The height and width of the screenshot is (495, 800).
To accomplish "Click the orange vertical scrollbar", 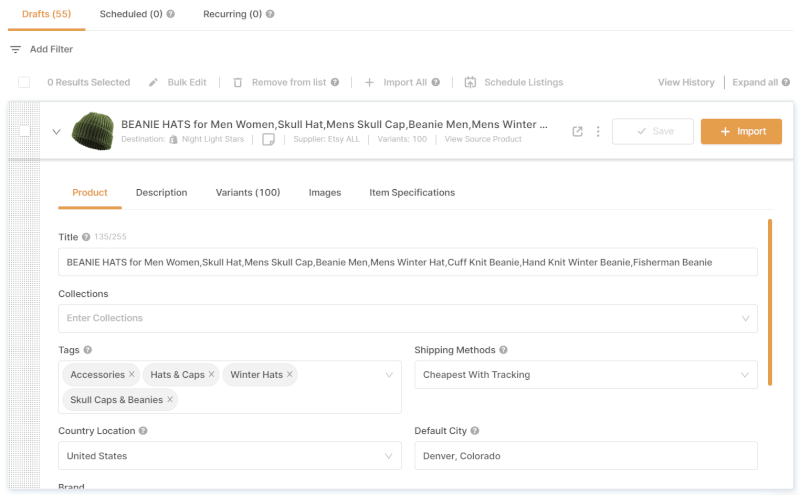I will [770, 302].
